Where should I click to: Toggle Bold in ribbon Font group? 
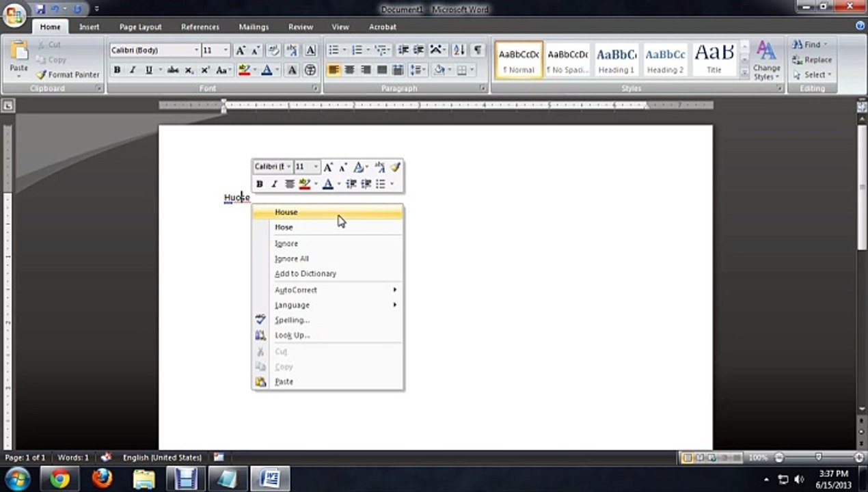pyautogui.click(x=117, y=70)
